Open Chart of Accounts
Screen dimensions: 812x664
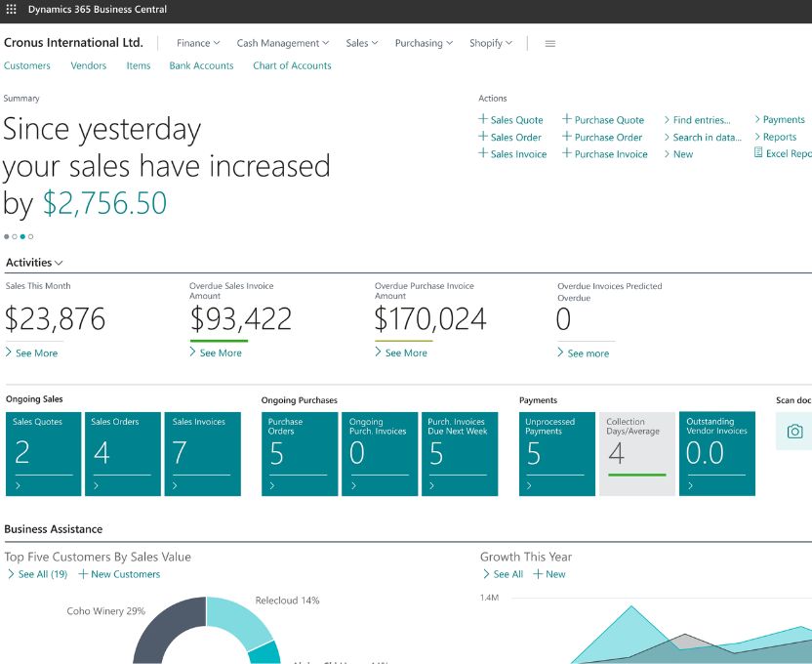pyautogui.click(x=292, y=65)
